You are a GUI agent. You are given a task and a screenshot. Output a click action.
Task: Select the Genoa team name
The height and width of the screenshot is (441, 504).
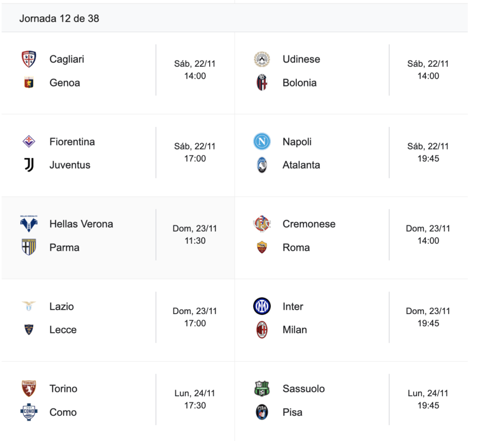[x=64, y=83]
